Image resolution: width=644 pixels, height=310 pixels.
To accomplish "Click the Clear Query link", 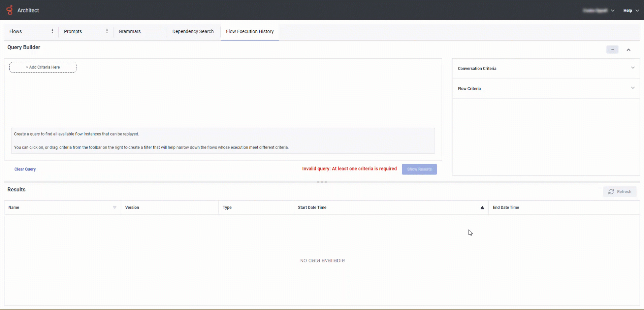I will point(25,169).
